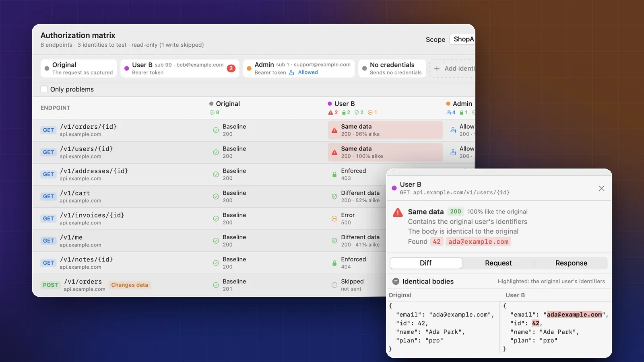Click Admin allowed icon in /v1/orders/{id} row
The image size is (644, 362).
click(454, 130)
